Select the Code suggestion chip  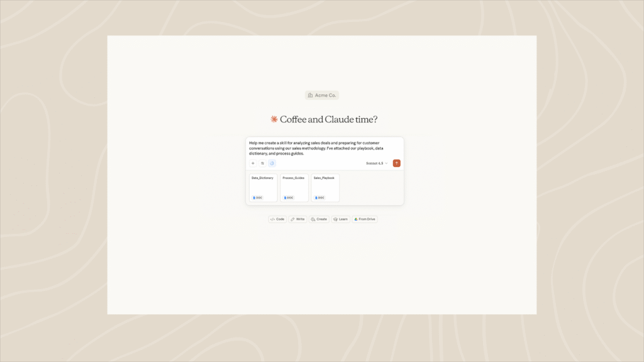[277, 219]
